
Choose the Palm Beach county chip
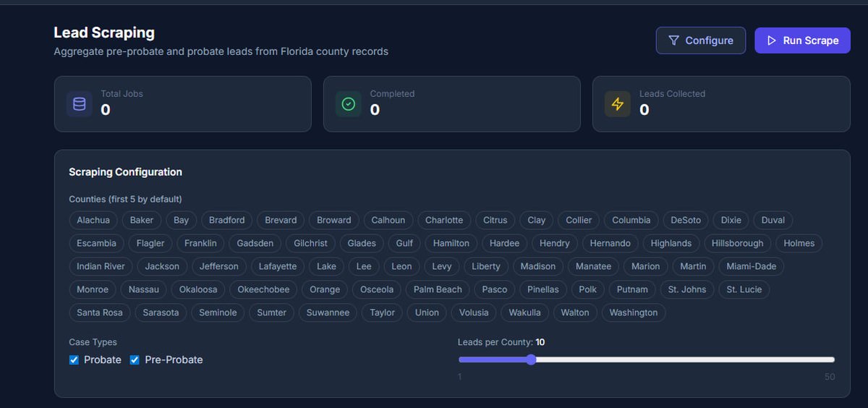[438, 289]
